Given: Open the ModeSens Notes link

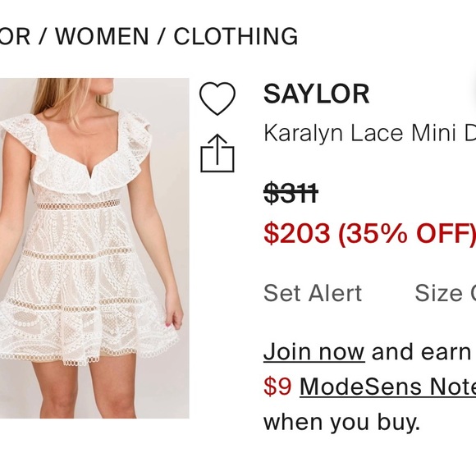Looking at the screenshot, I should 387,387.
